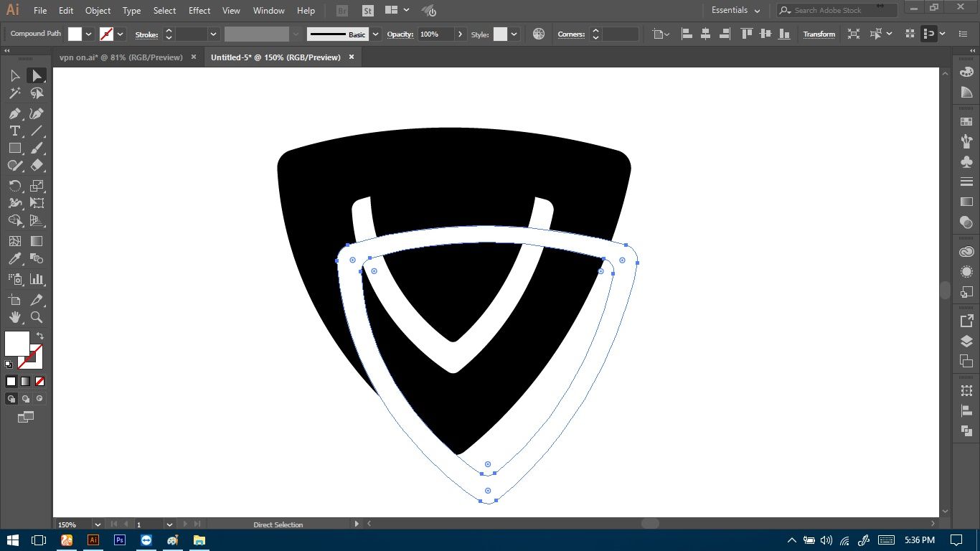Select the Shape Builder tool
The height and width of the screenshot is (551, 980).
coord(14,220)
